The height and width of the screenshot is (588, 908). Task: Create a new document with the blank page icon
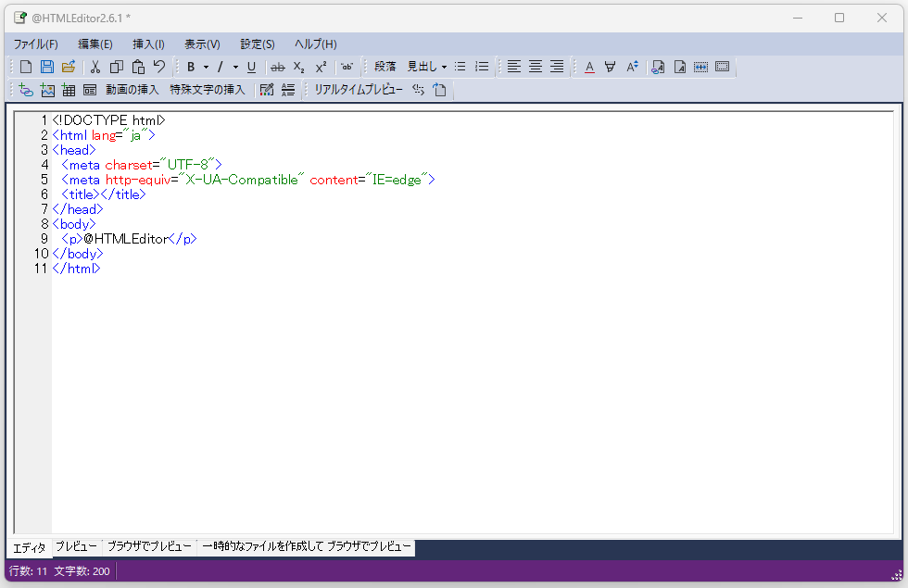click(x=26, y=67)
